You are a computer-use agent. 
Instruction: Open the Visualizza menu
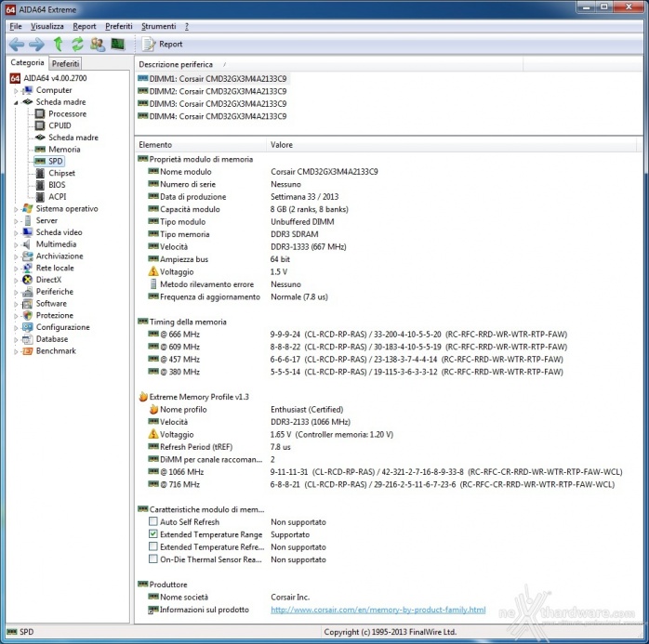pos(47,26)
